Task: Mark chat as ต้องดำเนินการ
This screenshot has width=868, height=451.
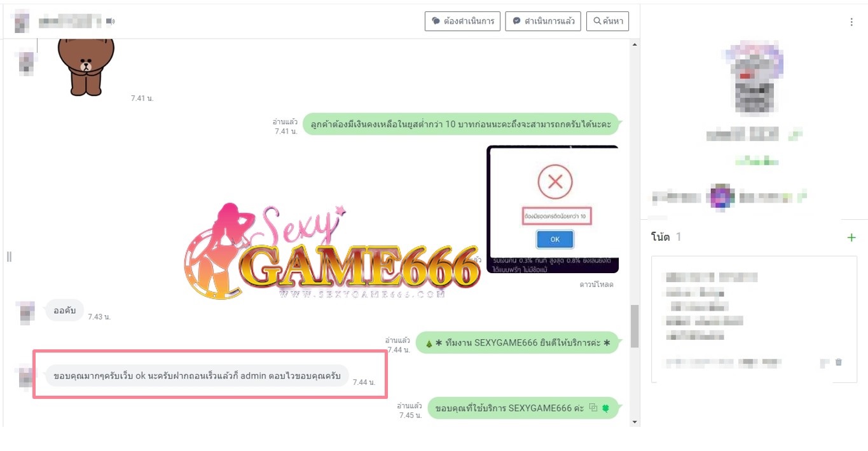Action: pos(463,21)
